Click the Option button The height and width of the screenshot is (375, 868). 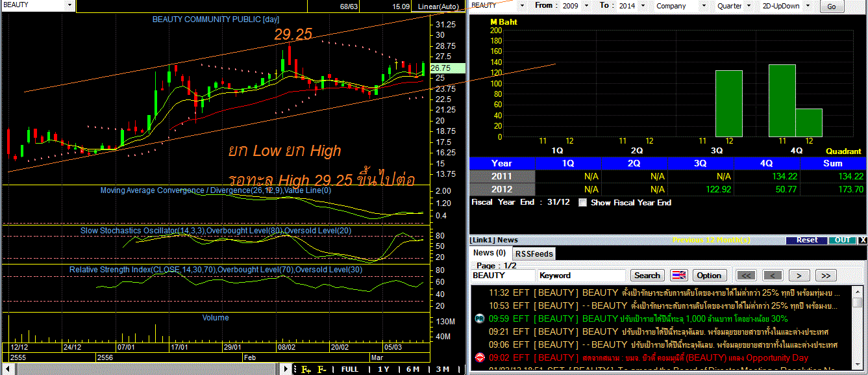(709, 276)
